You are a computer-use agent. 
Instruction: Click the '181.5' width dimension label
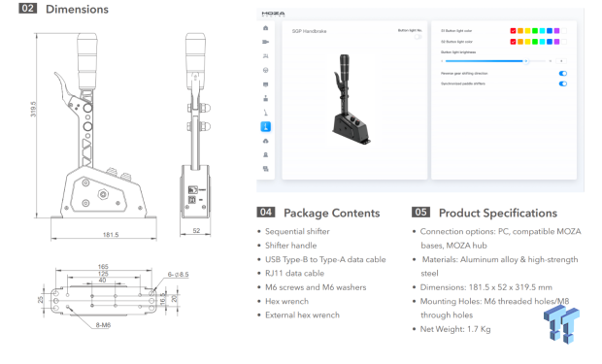click(111, 235)
